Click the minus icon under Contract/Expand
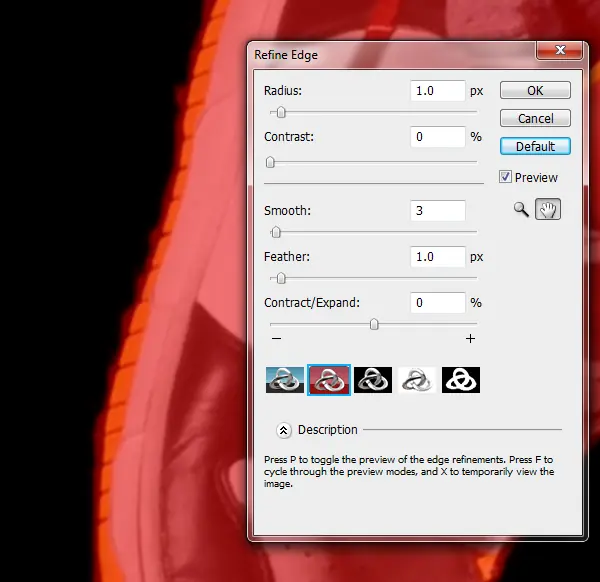The height and width of the screenshot is (582, 600). pyautogui.click(x=277, y=339)
